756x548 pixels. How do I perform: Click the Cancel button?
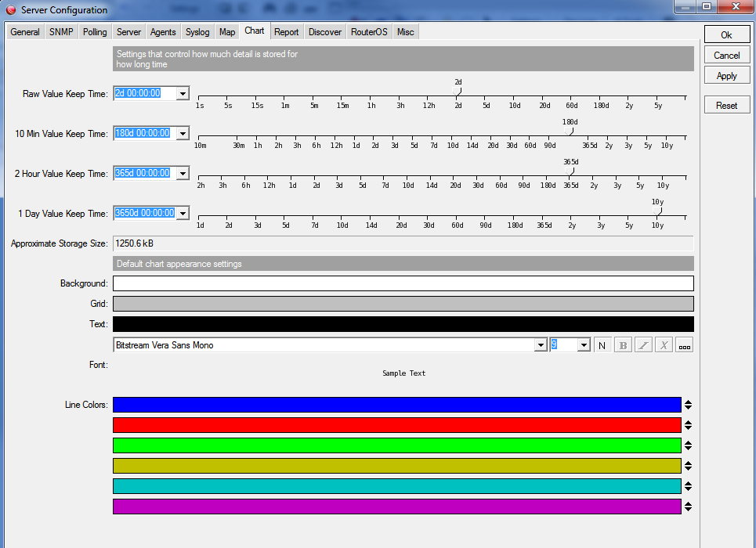pos(726,56)
